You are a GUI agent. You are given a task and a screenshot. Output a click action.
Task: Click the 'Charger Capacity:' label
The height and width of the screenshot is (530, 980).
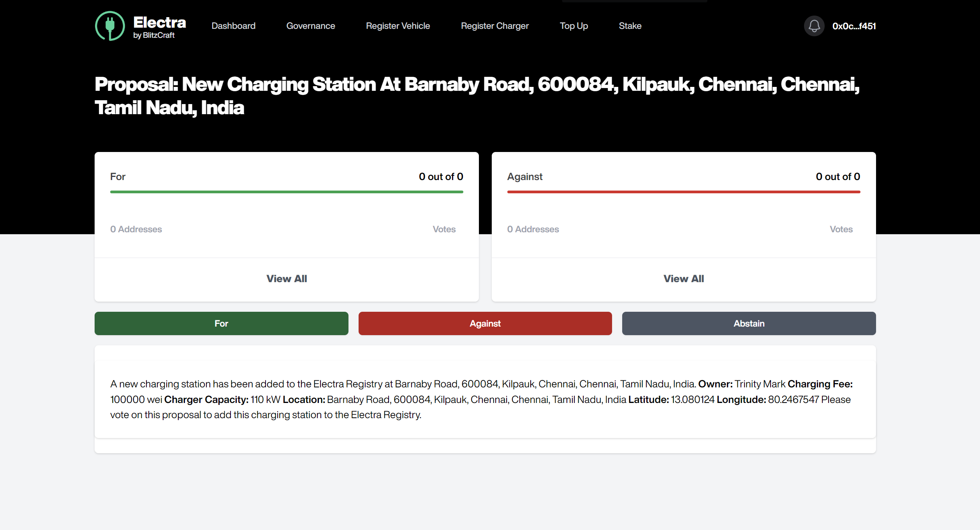[206, 399]
